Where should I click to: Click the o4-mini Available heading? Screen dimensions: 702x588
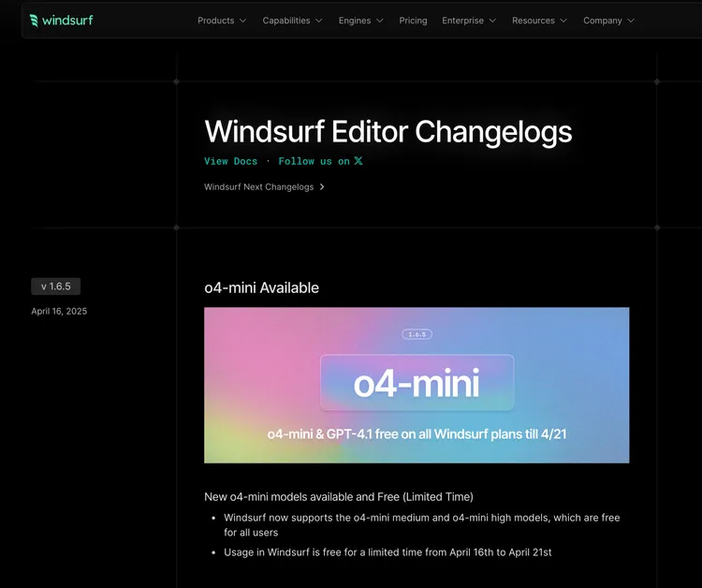[x=261, y=287]
